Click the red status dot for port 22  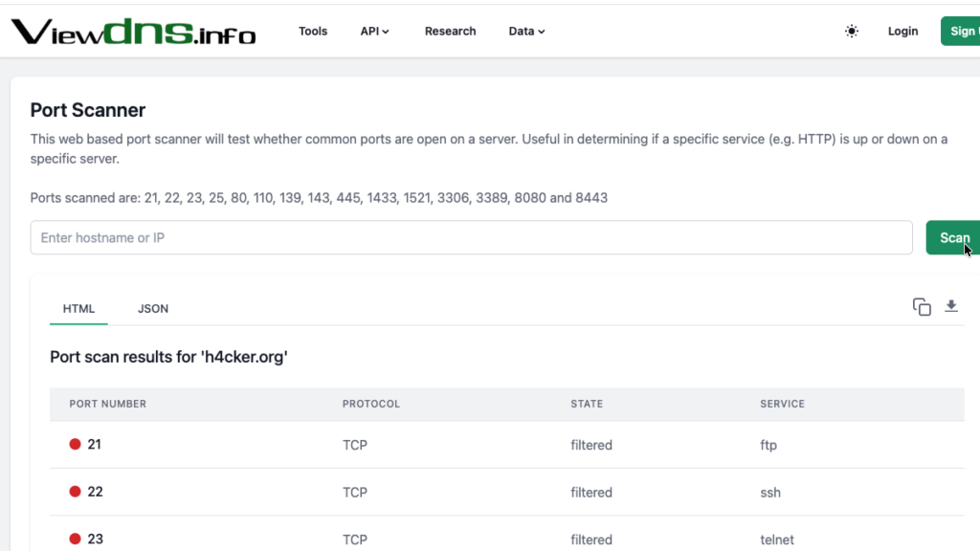coord(75,492)
